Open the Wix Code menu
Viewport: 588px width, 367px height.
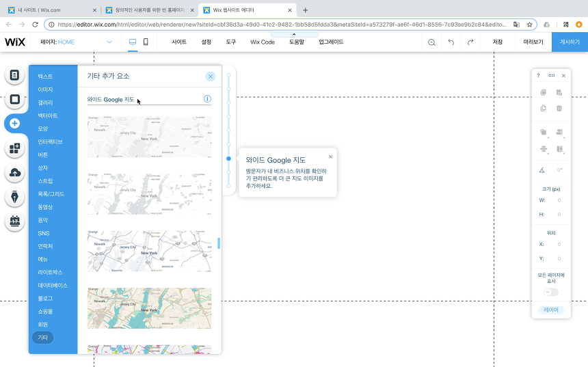pos(263,42)
